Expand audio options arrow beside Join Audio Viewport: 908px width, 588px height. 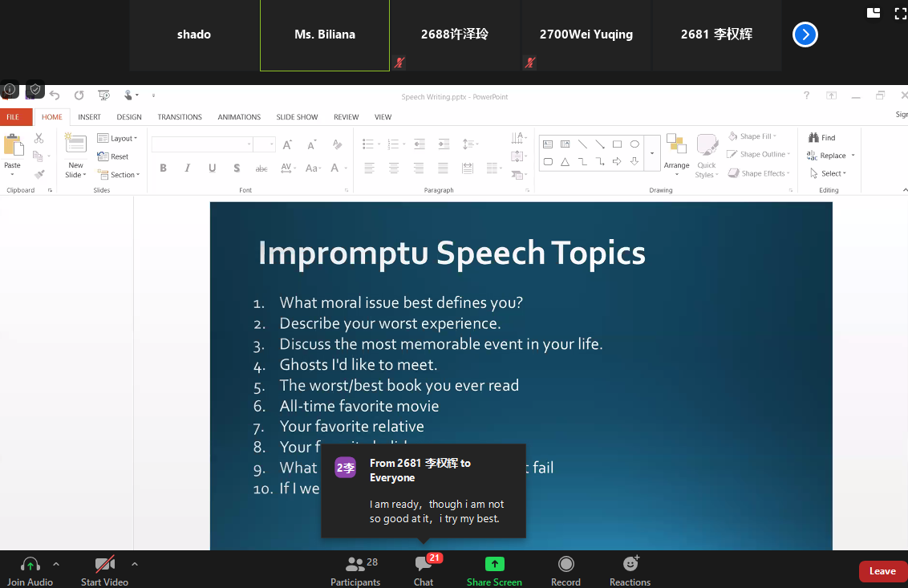point(56,563)
